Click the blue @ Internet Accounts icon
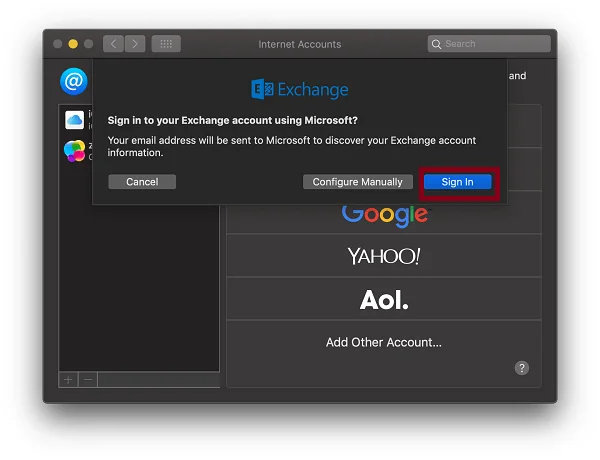Image resolution: width=600 pixels, height=460 pixels. tap(73, 81)
